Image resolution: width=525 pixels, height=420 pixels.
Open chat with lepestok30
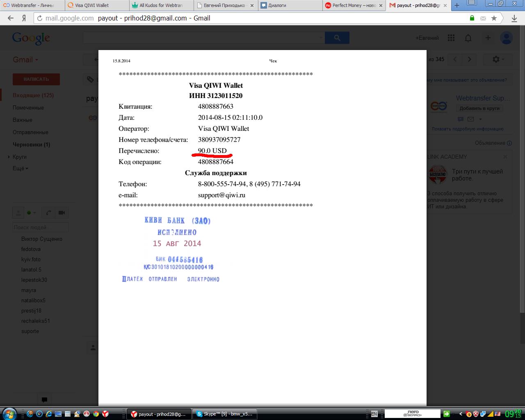point(34,280)
